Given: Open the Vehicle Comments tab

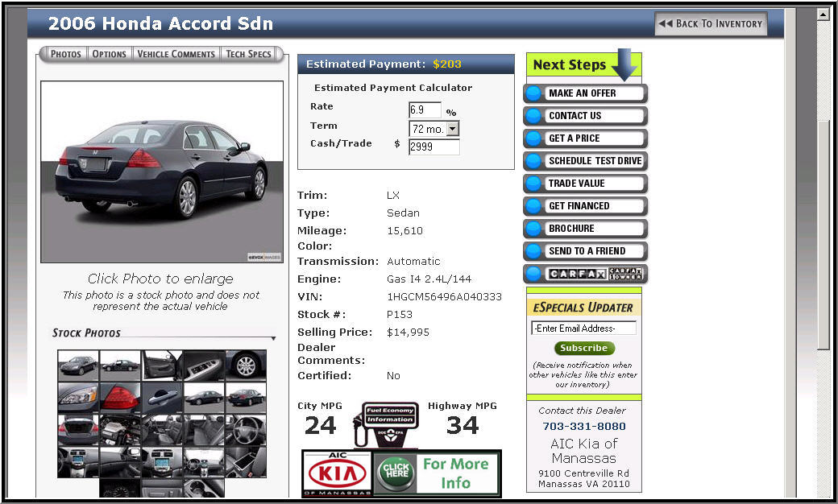Looking at the screenshot, I should click(176, 54).
